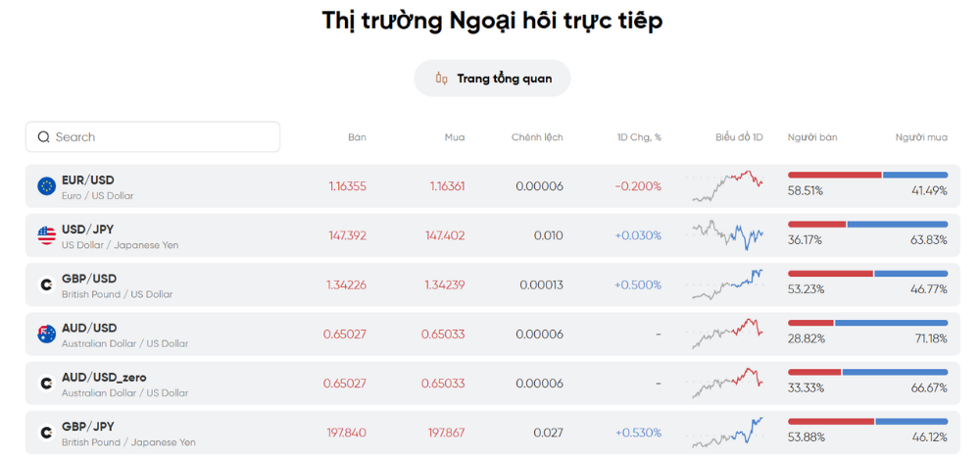Screen dimensions: 980x463
Task: Click the EUR/USD seller/buyer sentiment bar
Action: coord(867,175)
